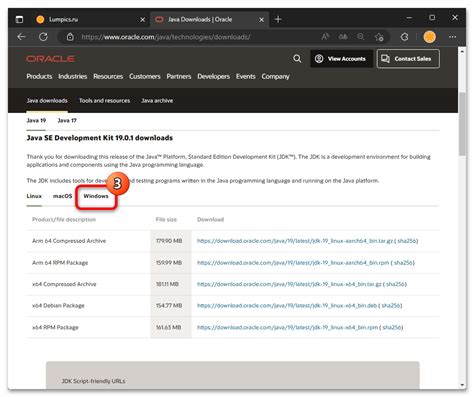Image resolution: width=474 pixels, height=397 pixels.
Task: Open the Industries menu
Action: pos(73,77)
